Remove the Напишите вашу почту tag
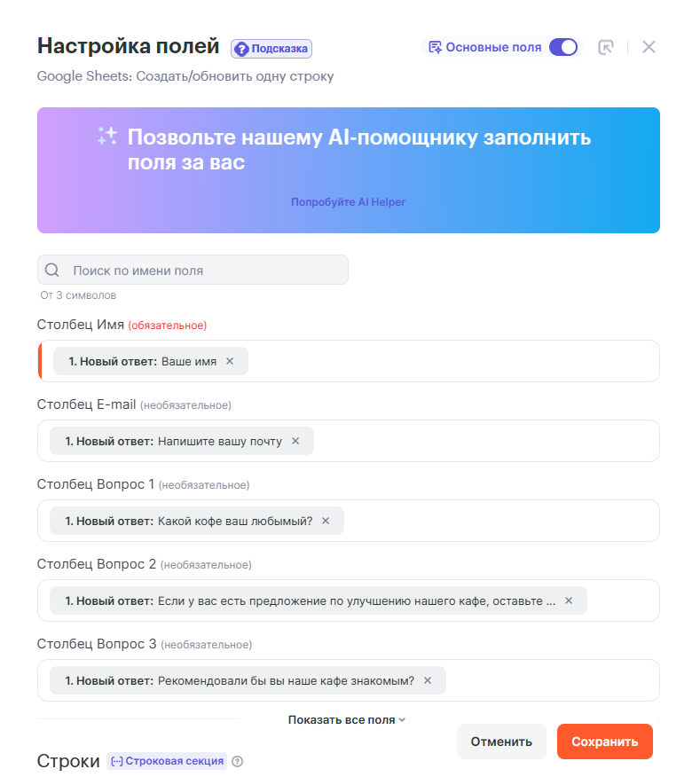This screenshot has width=700, height=777. click(295, 441)
